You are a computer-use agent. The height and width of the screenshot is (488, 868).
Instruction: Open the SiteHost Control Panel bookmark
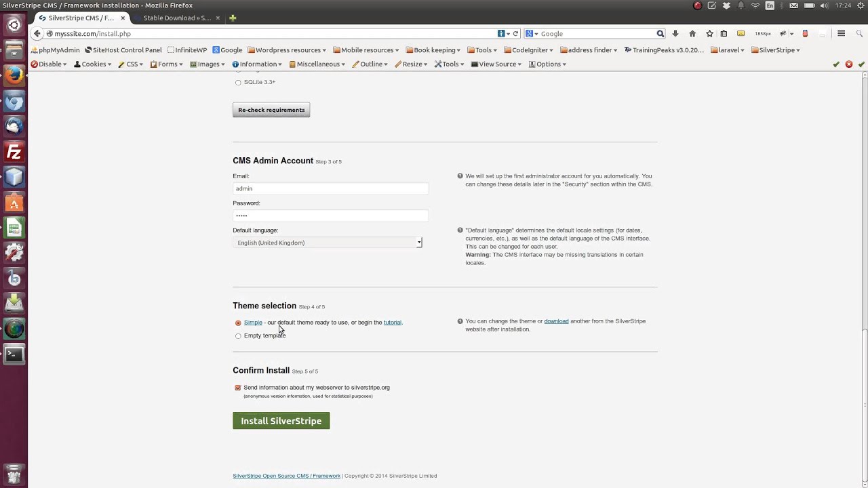123,50
